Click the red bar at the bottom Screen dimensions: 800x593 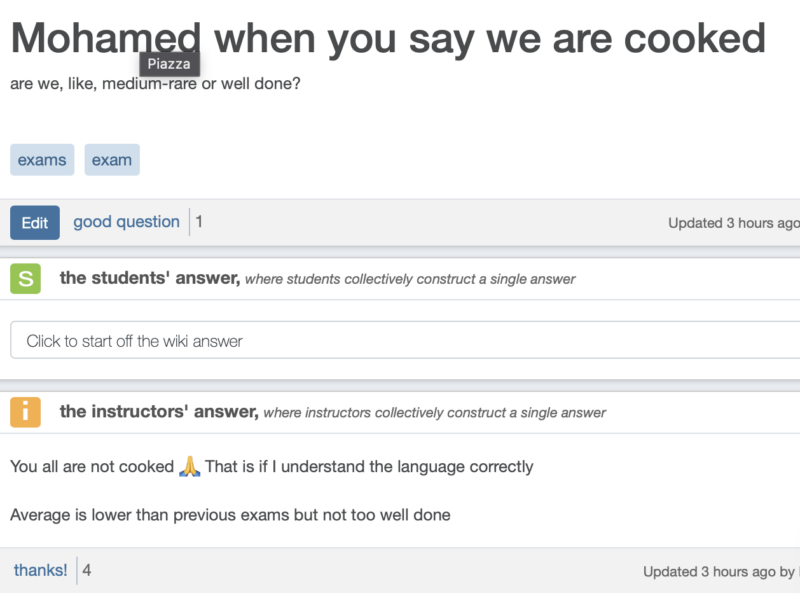point(400,589)
